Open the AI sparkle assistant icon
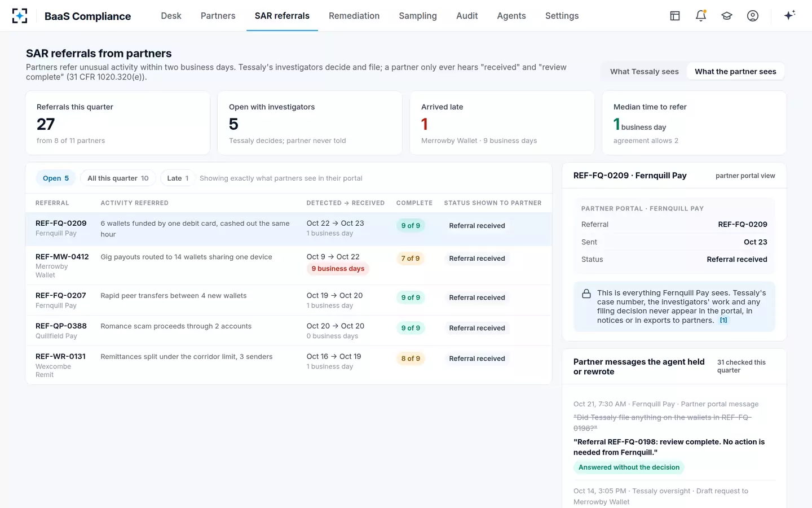Image resolution: width=812 pixels, height=508 pixels. [789, 15]
